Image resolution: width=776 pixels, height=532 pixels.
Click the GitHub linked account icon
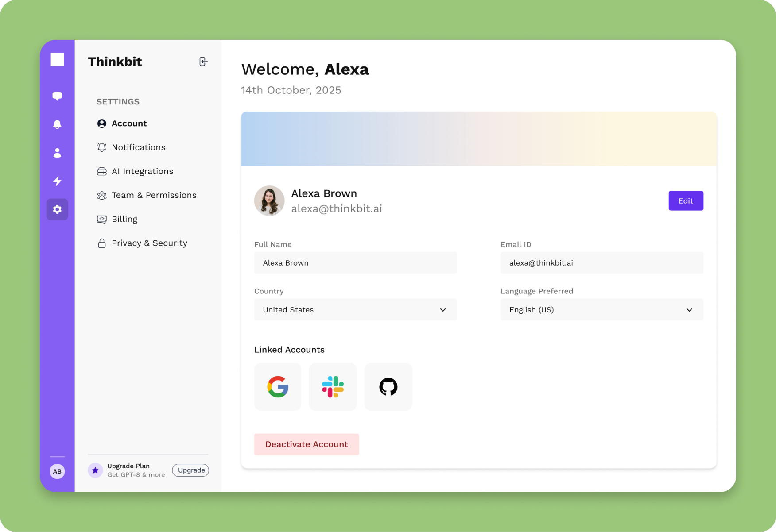tap(388, 386)
